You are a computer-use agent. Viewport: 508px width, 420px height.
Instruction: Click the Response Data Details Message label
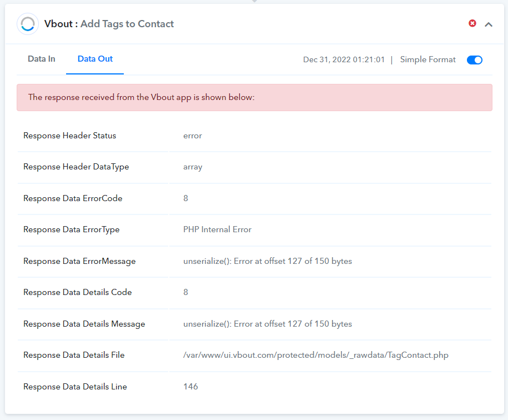click(84, 324)
